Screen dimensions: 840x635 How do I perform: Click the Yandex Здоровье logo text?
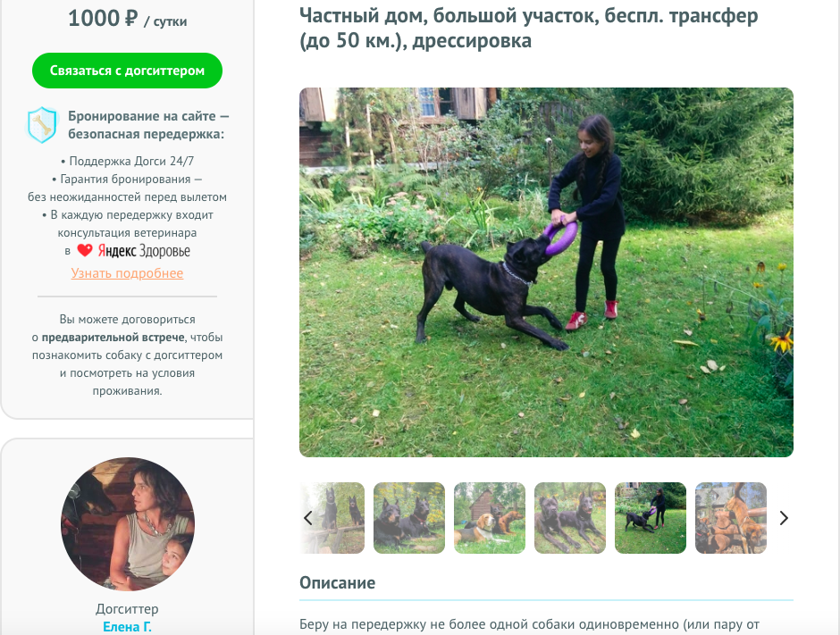click(144, 251)
